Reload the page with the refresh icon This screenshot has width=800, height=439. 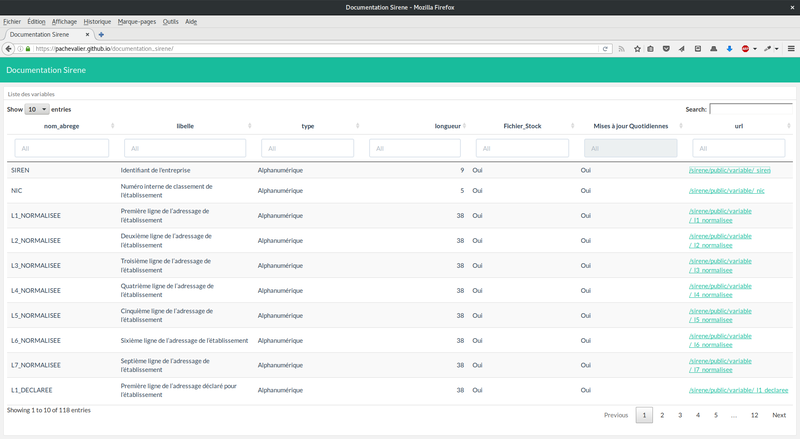(x=605, y=48)
